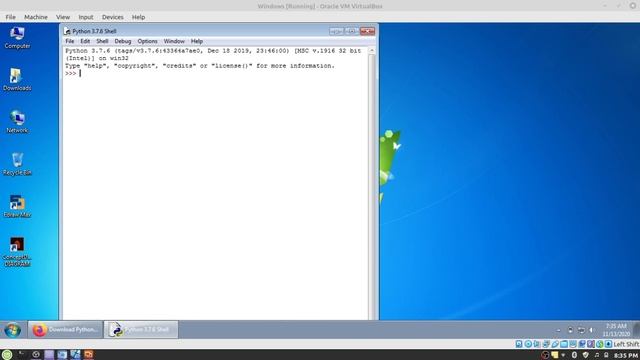Click the VirtualBox mouse integration indicator

pos(600,344)
